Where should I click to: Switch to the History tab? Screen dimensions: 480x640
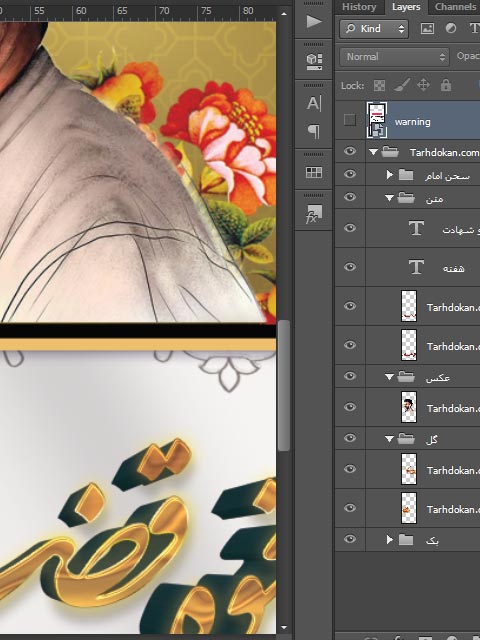coord(359,7)
